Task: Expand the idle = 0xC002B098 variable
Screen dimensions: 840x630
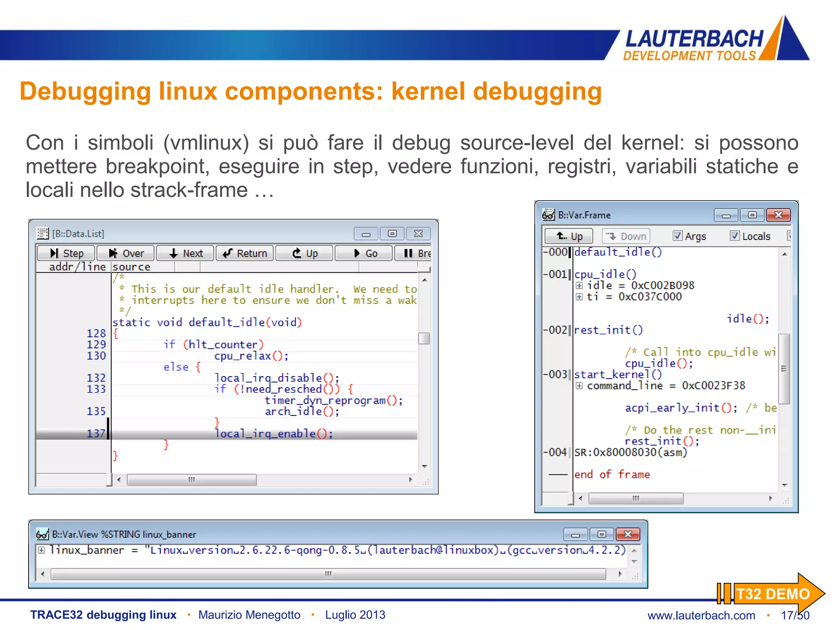Action: coord(579,285)
